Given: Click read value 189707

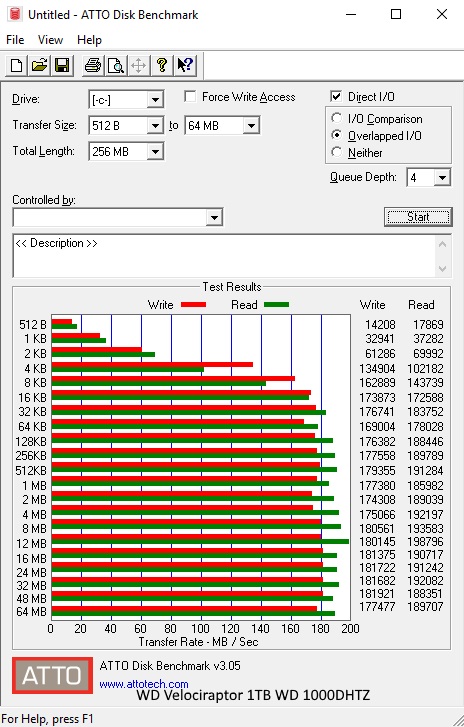Looking at the screenshot, I should click(x=425, y=606).
